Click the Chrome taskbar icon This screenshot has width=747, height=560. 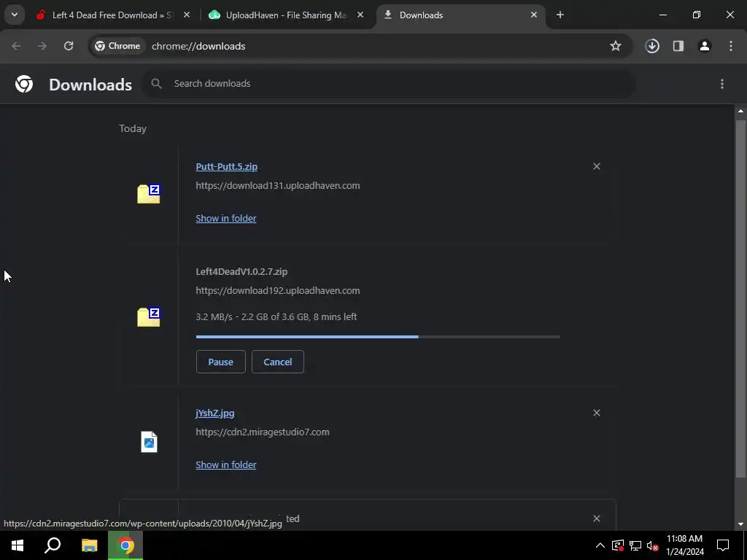(x=125, y=545)
